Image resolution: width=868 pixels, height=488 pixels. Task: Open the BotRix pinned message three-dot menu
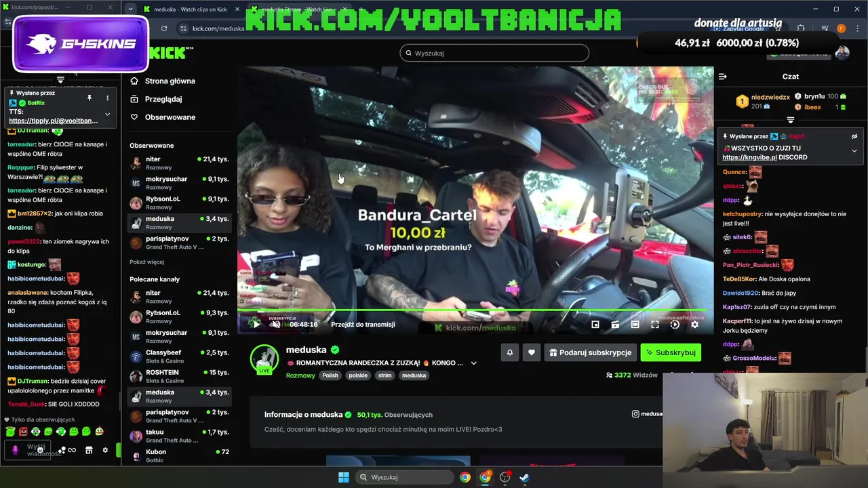tap(107, 98)
